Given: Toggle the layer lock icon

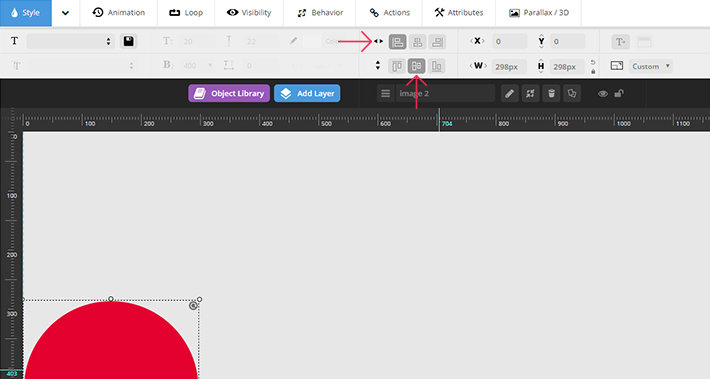Looking at the screenshot, I should coord(619,94).
